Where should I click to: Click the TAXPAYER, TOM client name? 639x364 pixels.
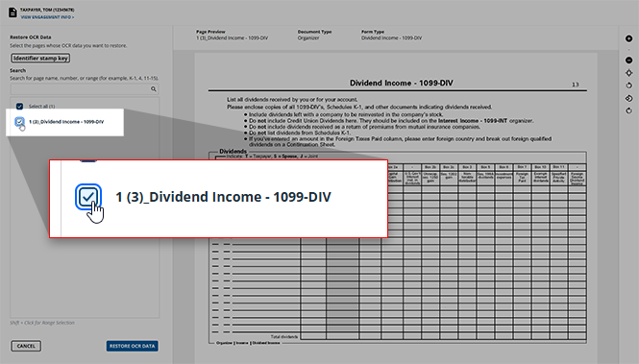tap(47, 10)
